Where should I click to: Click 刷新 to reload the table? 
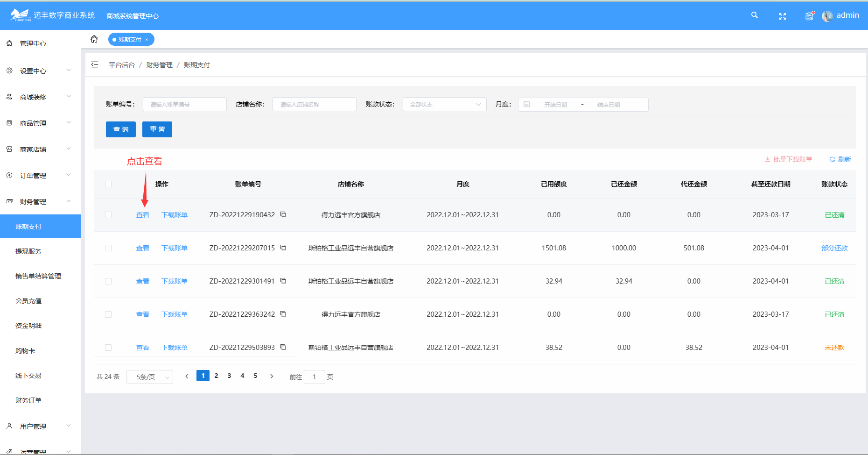[840, 159]
